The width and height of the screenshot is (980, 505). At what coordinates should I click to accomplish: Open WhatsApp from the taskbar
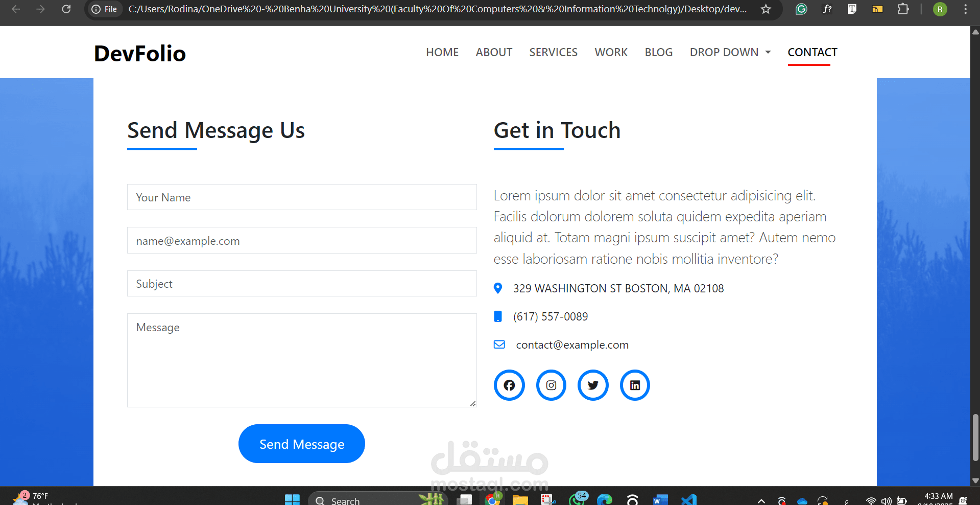pyautogui.click(x=578, y=498)
